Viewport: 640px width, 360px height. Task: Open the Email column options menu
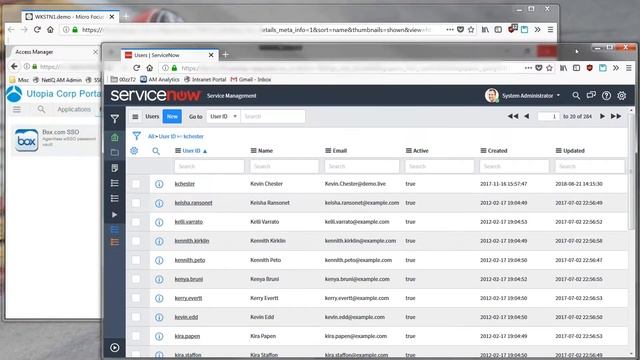pyautogui.click(x=328, y=151)
